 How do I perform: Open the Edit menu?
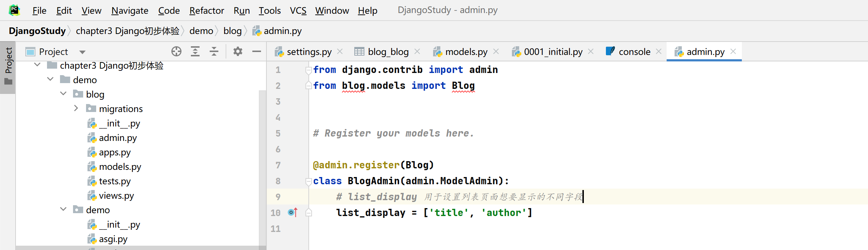tap(64, 10)
